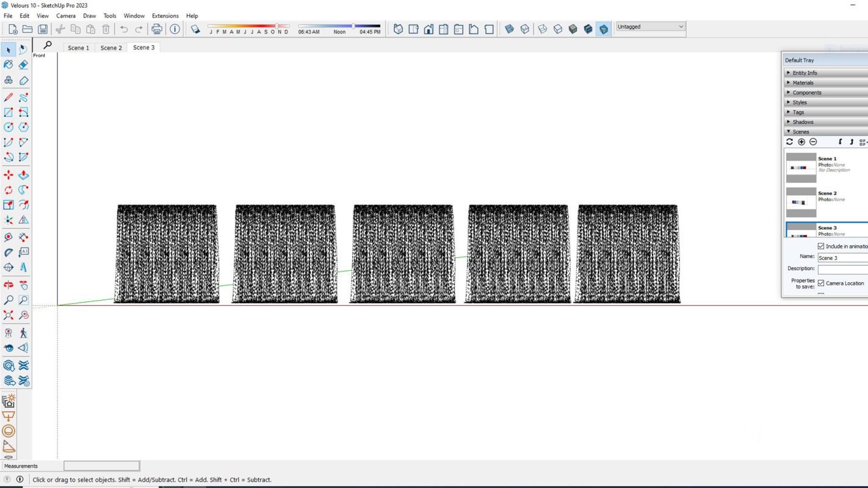The height and width of the screenshot is (488, 868).
Task: Open Model Info from toolbar
Action: coord(175,29)
